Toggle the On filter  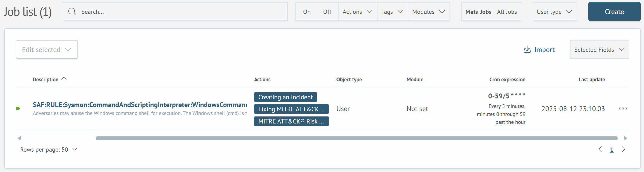pos(307,12)
